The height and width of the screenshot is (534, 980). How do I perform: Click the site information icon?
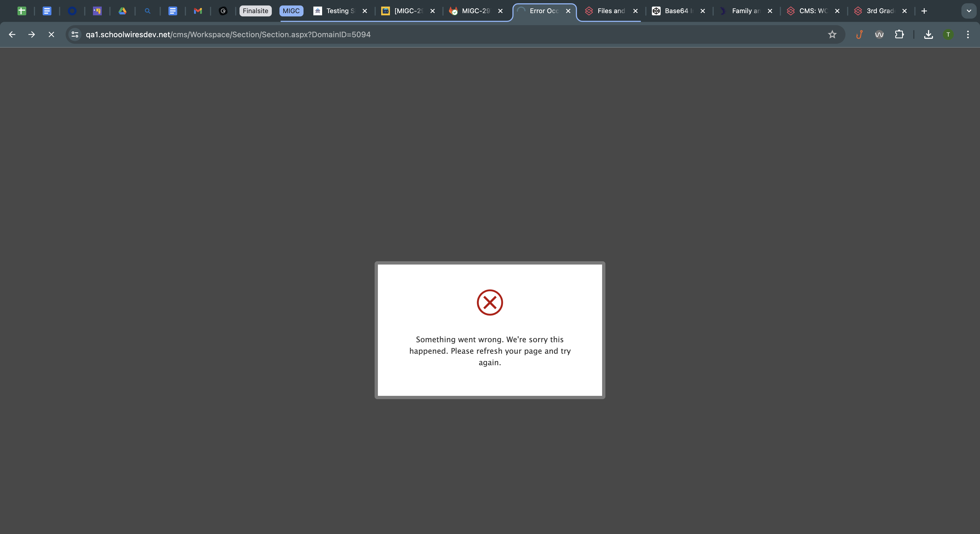[75, 35]
